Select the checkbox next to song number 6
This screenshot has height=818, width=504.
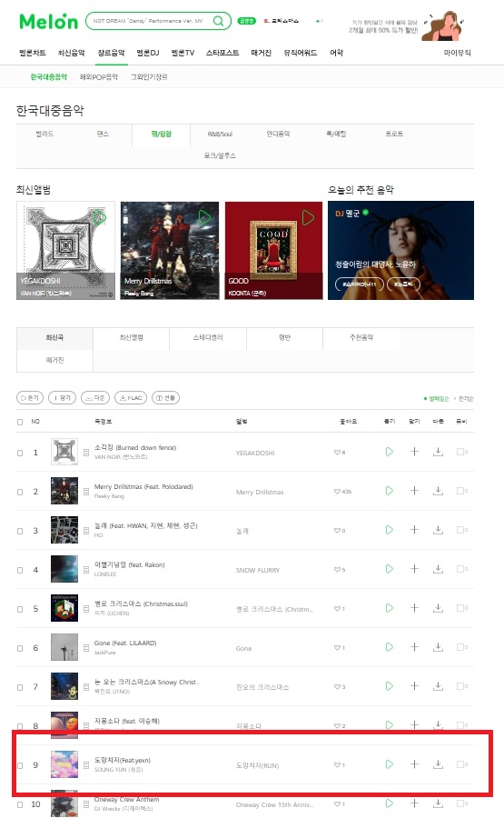pos(20,648)
